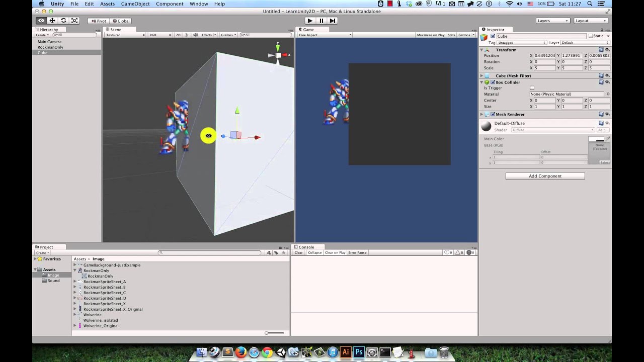Click Physic Material object picker circle
Viewport: 644px width, 362px height.
608,94
